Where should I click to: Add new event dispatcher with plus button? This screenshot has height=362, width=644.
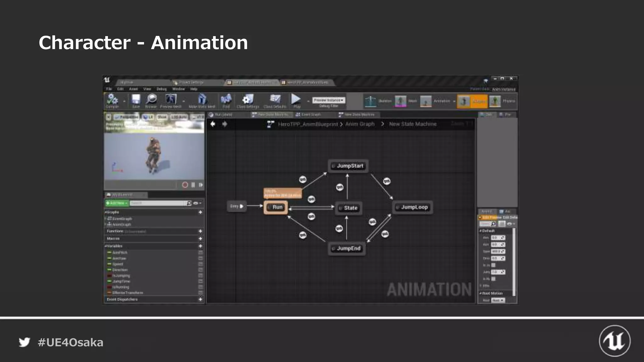tap(200, 299)
